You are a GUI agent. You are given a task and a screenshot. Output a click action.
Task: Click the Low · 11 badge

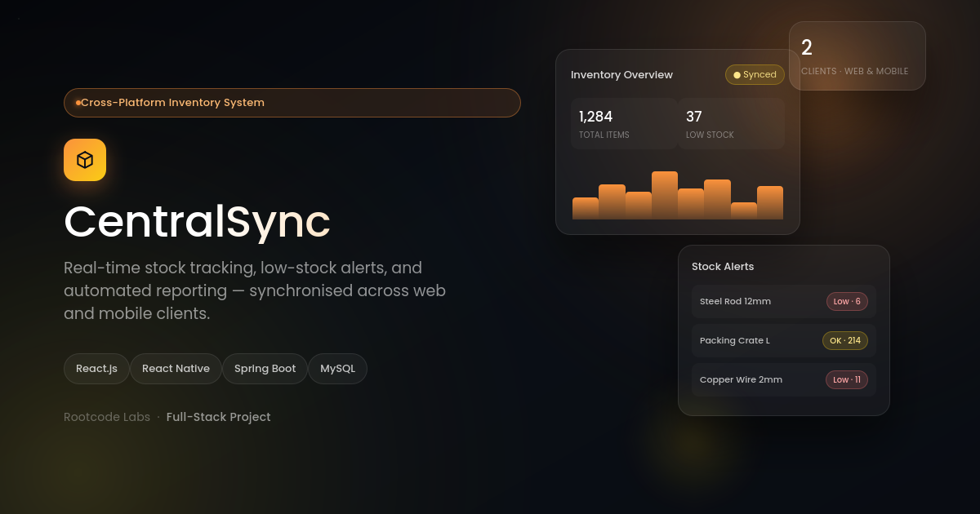coord(847,380)
